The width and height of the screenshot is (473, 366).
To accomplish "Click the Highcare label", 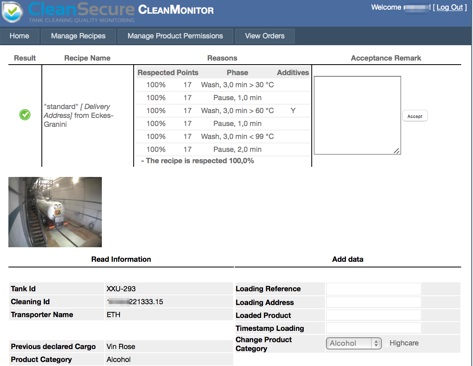I will pyautogui.click(x=404, y=343).
